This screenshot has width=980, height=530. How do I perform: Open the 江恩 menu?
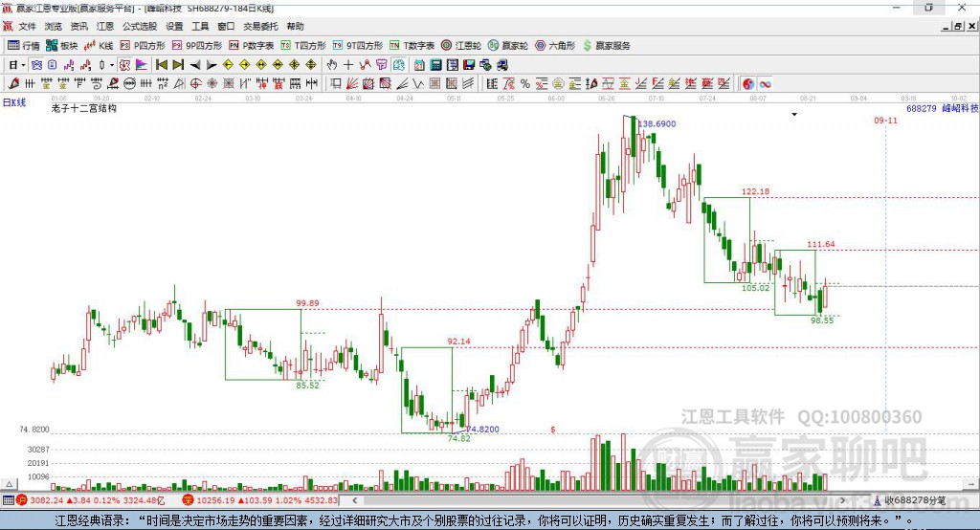pos(105,26)
